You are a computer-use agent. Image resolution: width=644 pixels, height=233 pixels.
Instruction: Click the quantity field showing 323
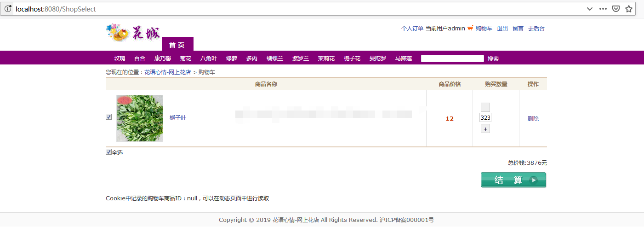point(485,118)
